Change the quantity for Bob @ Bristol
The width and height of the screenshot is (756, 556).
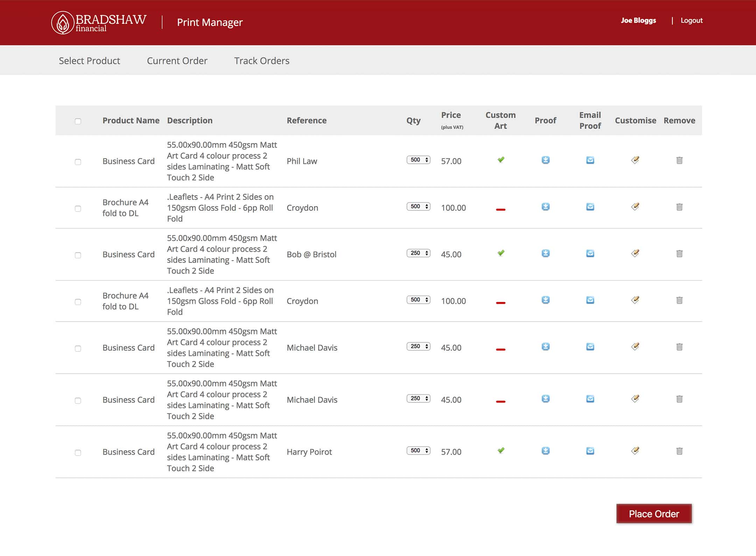(x=419, y=253)
